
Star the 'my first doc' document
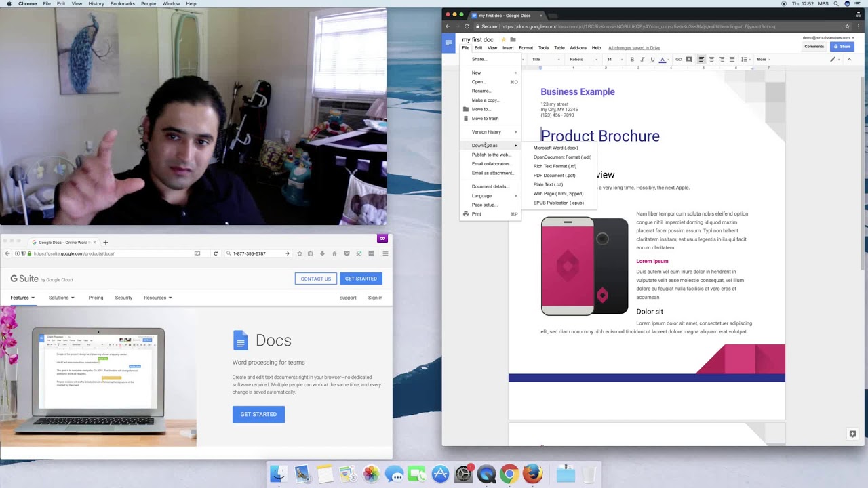point(503,40)
